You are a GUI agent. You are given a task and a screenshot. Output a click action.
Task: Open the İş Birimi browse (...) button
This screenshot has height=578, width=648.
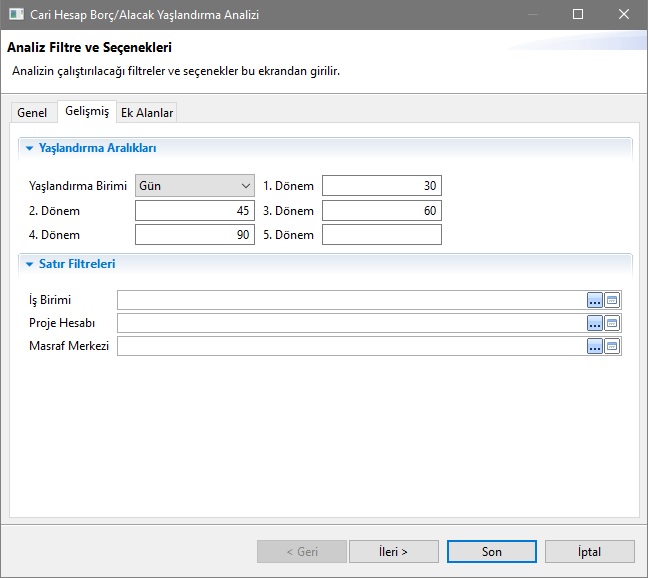[x=594, y=300]
